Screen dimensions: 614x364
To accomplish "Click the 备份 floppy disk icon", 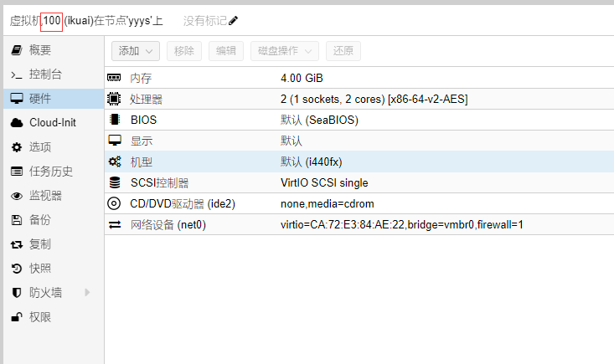I will click(x=16, y=220).
